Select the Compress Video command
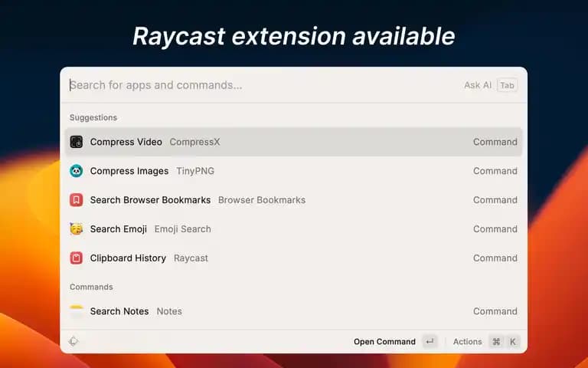The width and height of the screenshot is (588, 368). pos(294,142)
